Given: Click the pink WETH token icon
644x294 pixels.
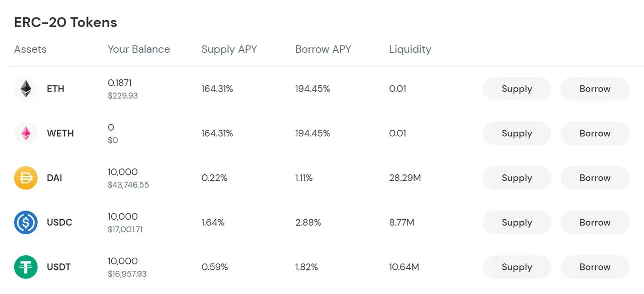Looking at the screenshot, I should pos(26,133).
